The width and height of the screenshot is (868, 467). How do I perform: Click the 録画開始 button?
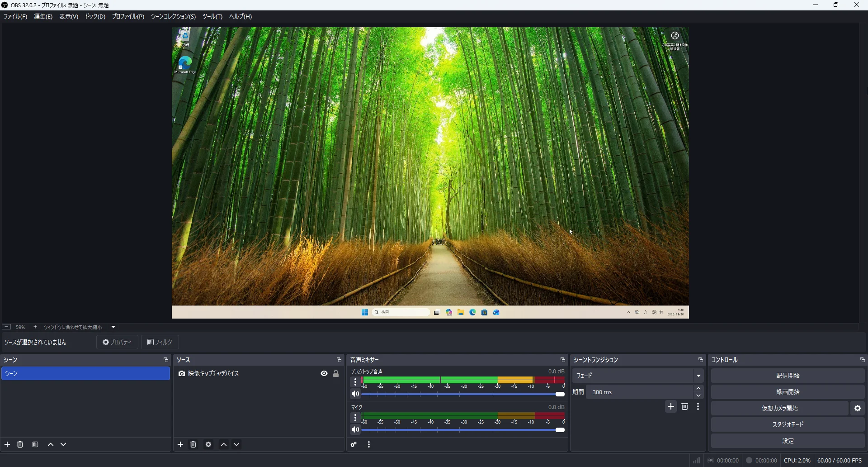pyautogui.click(x=788, y=392)
